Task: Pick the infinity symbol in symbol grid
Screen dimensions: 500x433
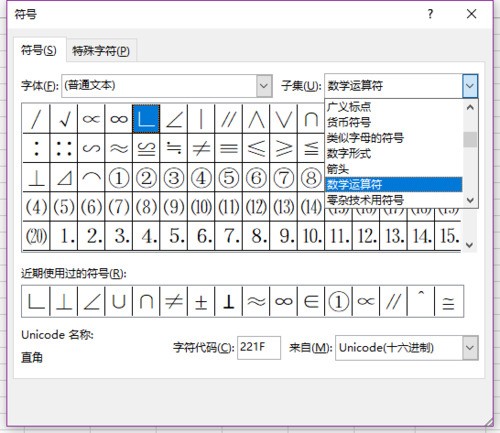Action: (119, 119)
